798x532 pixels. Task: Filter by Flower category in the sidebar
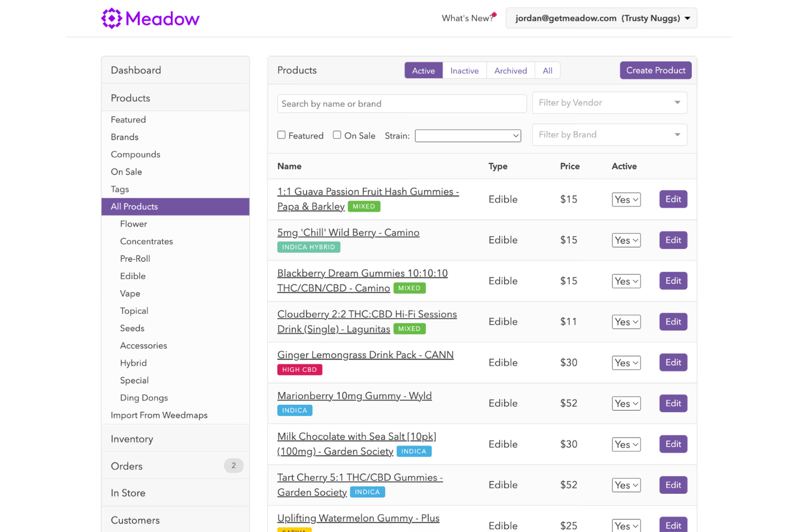[133, 224]
